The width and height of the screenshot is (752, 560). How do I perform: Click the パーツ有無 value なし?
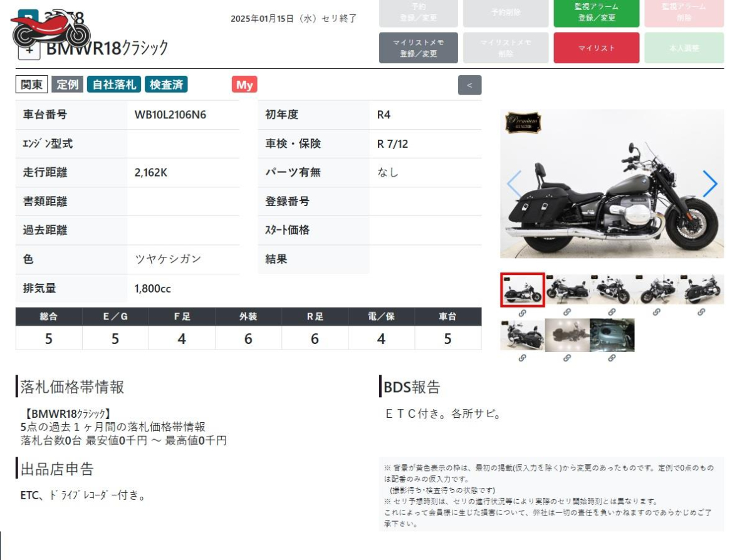[388, 172]
